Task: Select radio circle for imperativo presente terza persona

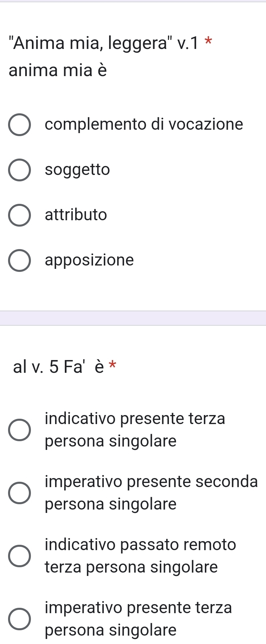Action: [19, 619]
